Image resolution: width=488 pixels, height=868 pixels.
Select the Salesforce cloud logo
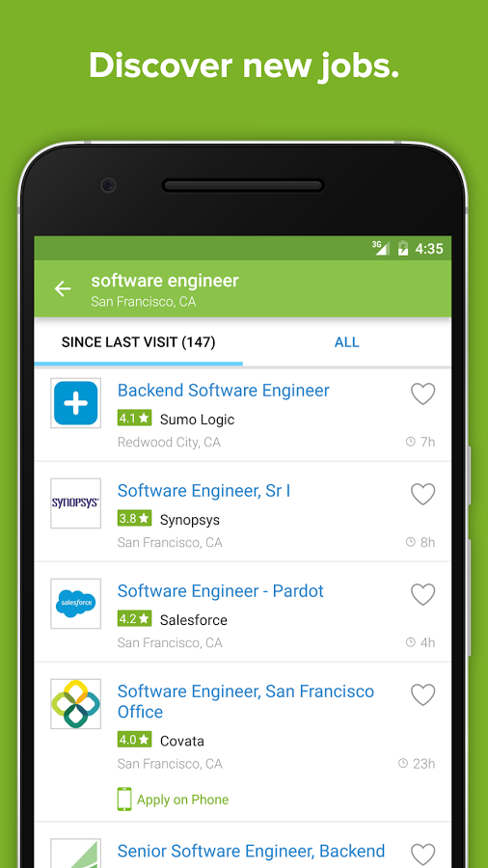(76, 604)
